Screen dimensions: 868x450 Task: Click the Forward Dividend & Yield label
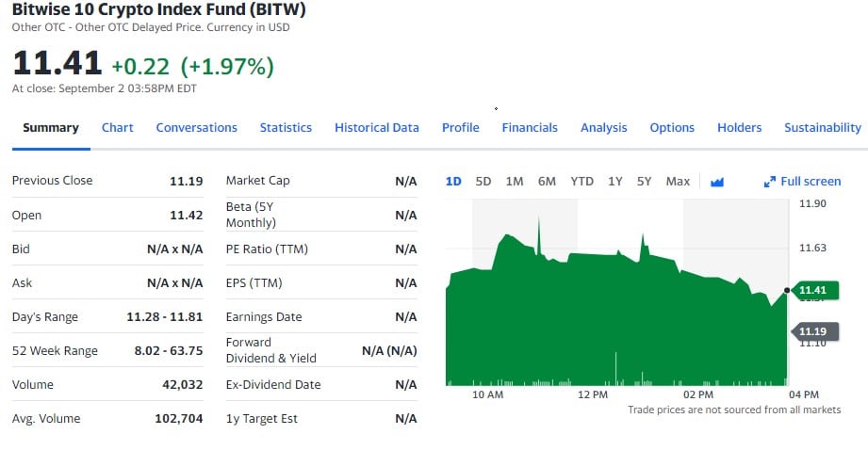point(271,350)
